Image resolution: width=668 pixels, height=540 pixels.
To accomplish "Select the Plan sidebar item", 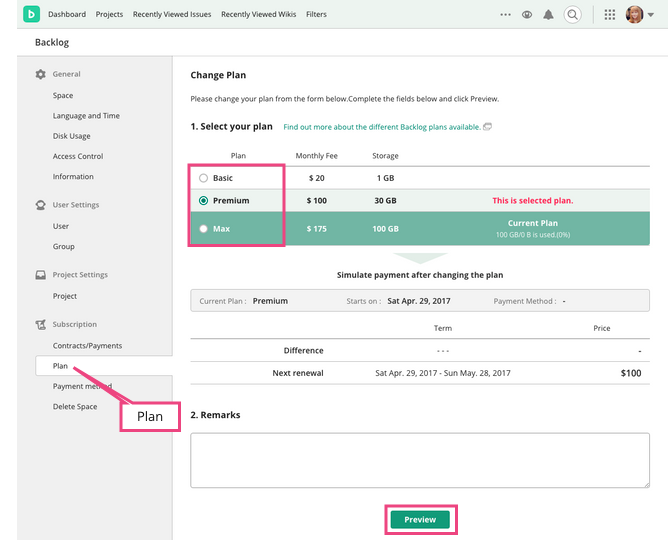I will point(104,366).
